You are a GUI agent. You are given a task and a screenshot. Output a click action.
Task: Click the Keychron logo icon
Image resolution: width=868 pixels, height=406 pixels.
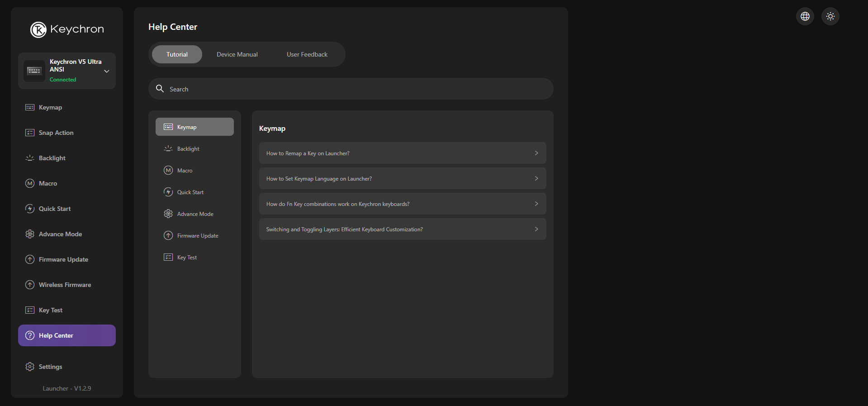38,30
